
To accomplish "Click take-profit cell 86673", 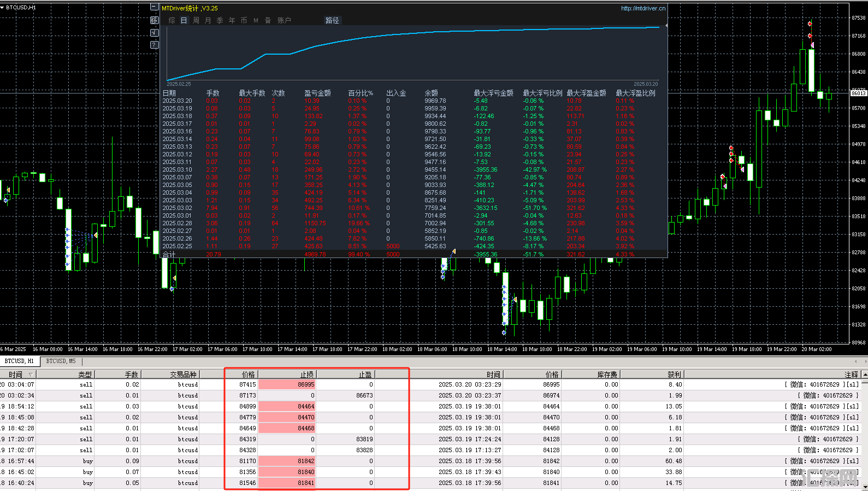I will coord(346,395).
